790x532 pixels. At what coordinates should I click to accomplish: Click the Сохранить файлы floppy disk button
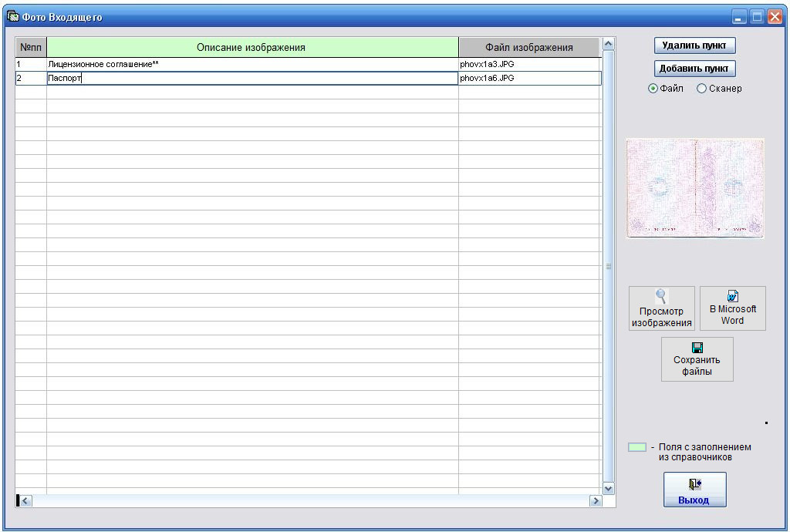coord(697,359)
